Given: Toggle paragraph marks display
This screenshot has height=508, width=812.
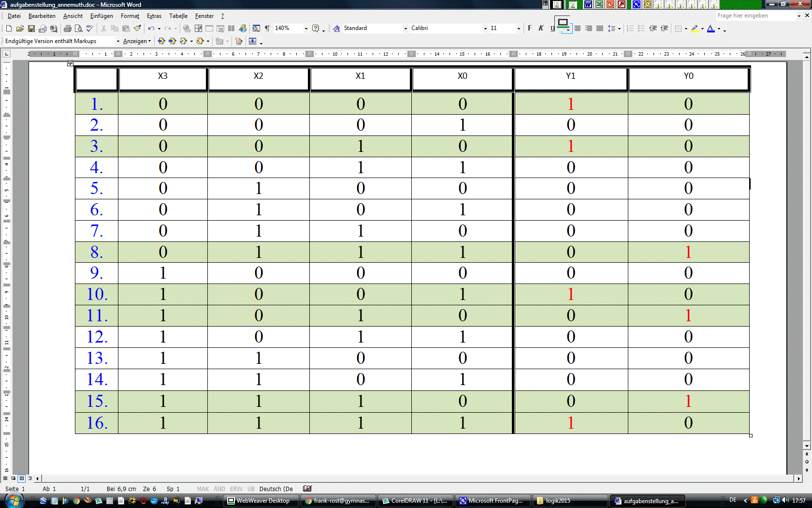Looking at the screenshot, I should [267, 29].
